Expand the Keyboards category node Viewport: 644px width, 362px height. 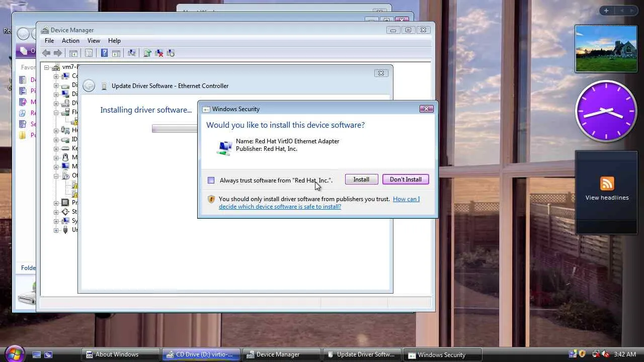click(56, 149)
